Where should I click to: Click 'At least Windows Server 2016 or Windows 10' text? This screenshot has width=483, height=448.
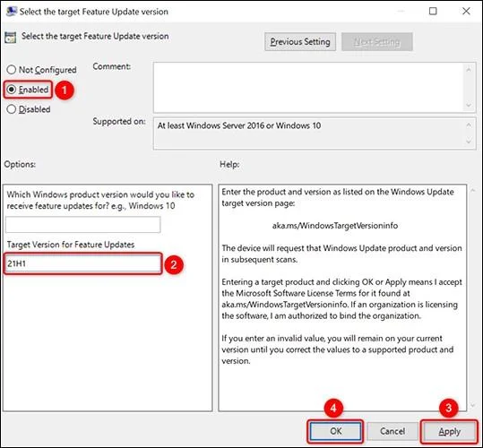(x=239, y=125)
